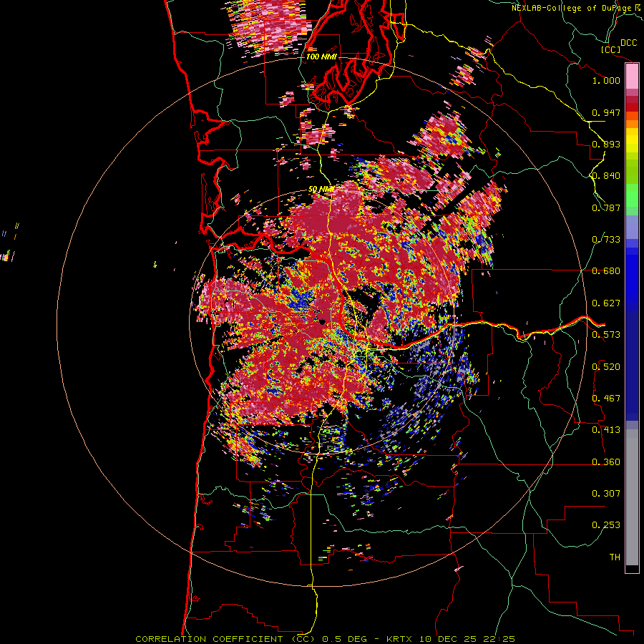
Task: Click the 0.840 scale value
Action: [606, 176]
